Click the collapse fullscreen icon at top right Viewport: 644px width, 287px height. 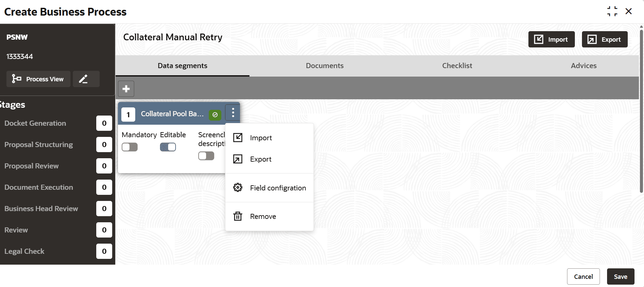tap(612, 11)
